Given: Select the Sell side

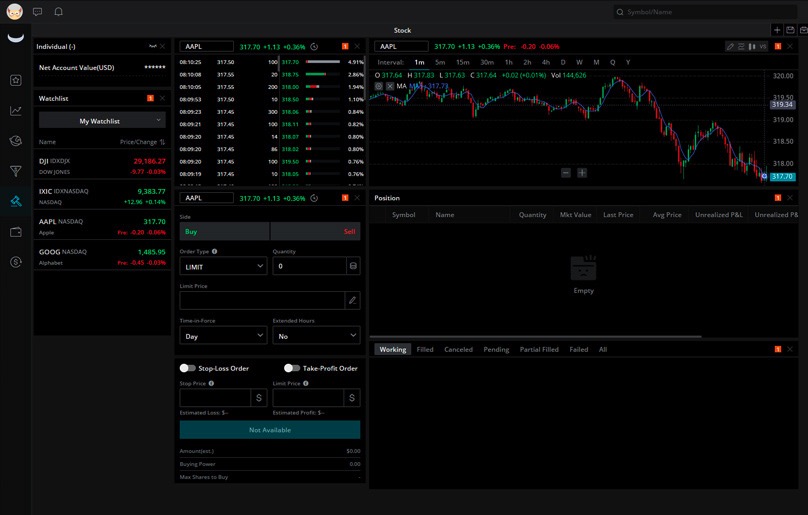Looking at the screenshot, I should (315, 231).
